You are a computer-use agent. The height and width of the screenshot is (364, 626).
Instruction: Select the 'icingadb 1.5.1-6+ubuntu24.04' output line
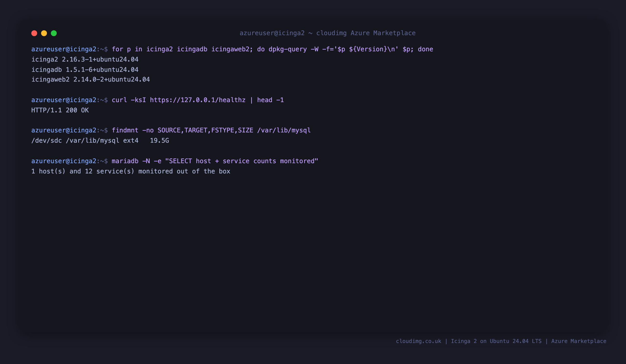click(85, 69)
